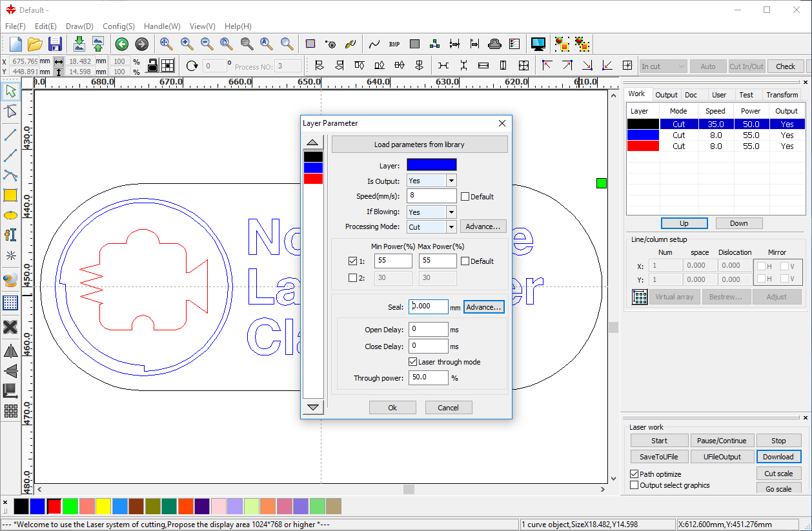
Task: Expand the Processing Mode dropdown
Action: point(451,227)
